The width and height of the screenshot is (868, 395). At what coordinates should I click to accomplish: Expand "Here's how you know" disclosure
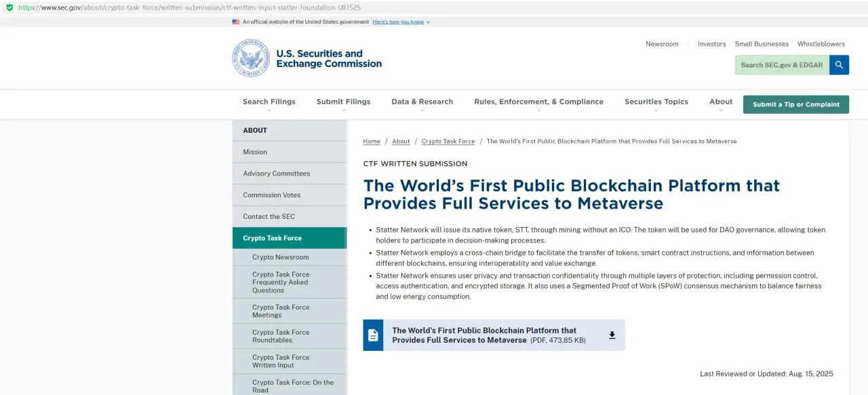point(401,22)
